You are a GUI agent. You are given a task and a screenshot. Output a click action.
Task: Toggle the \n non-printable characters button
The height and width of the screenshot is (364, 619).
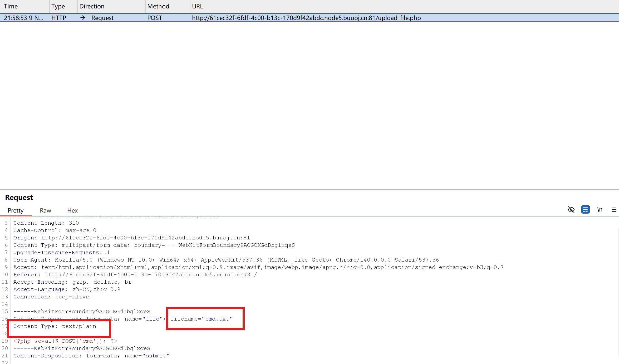click(600, 210)
